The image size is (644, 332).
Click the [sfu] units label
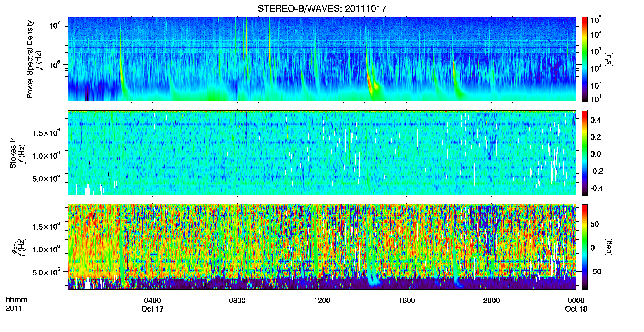tap(609, 59)
